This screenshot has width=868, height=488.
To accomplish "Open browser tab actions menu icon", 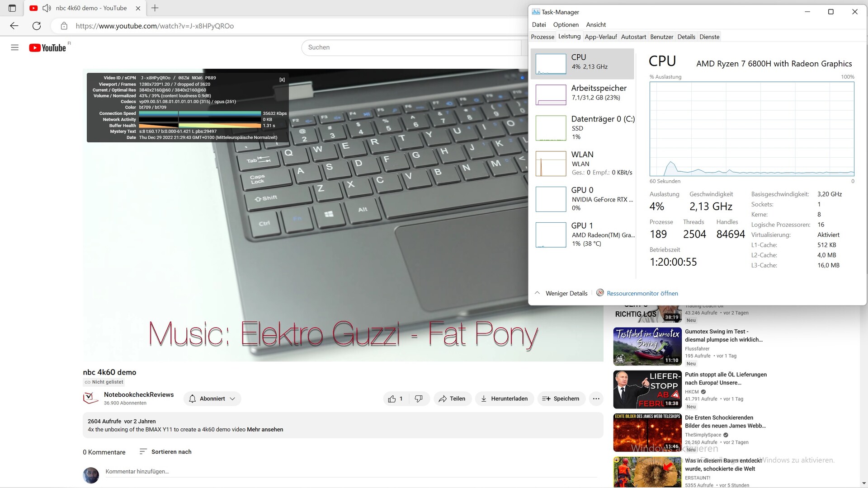I will coord(12,8).
